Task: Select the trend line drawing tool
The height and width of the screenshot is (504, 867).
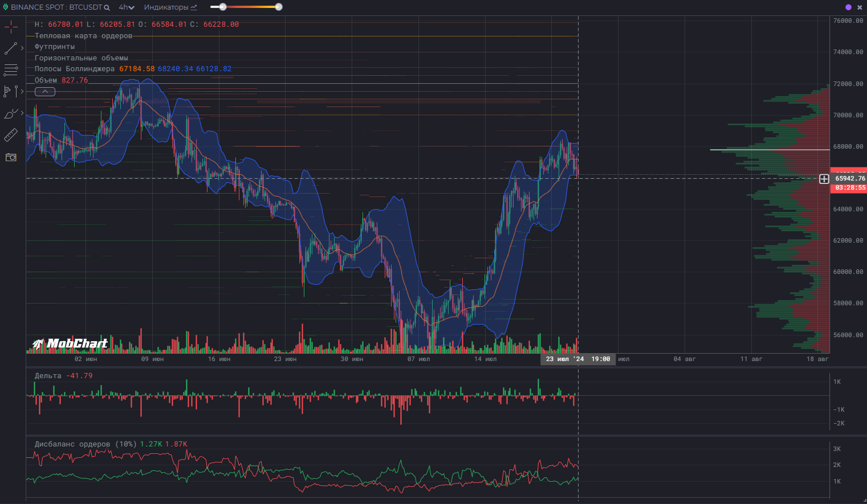Action: point(11,48)
